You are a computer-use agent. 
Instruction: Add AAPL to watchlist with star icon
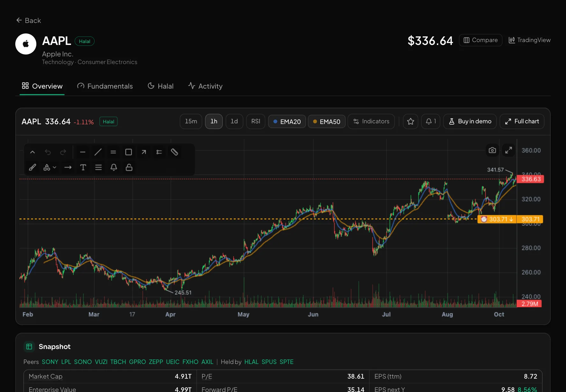click(410, 121)
